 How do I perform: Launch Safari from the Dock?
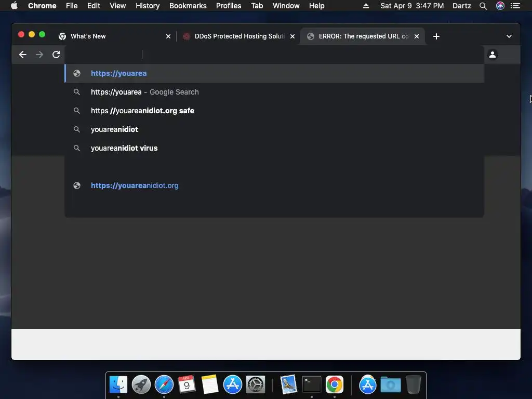[164, 384]
